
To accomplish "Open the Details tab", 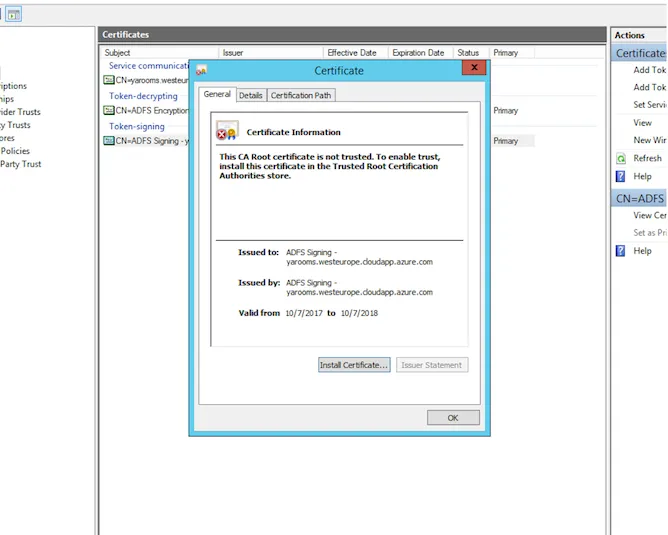I will (x=250, y=95).
